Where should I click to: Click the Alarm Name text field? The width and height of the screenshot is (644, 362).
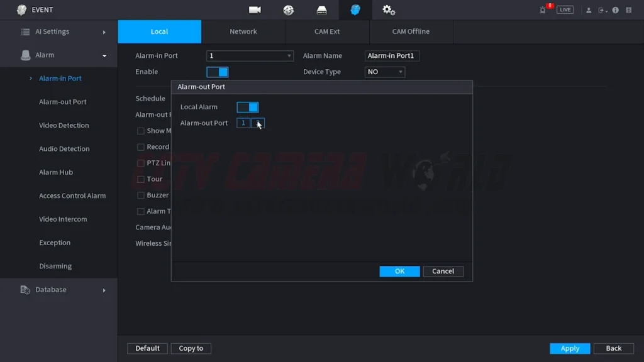pyautogui.click(x=392, y=56)
